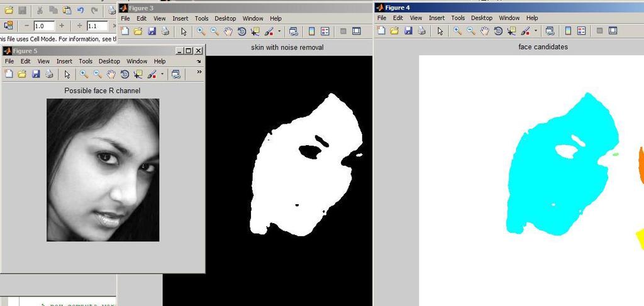
Task: Activate Zoom In tool in Figure 4
Action: tap(458, 30)
